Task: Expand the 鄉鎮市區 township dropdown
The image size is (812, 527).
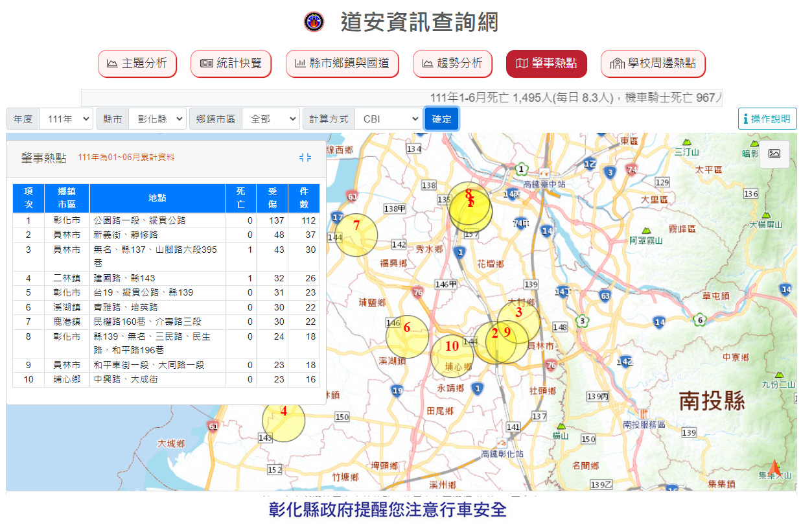Action: [271, 119]
